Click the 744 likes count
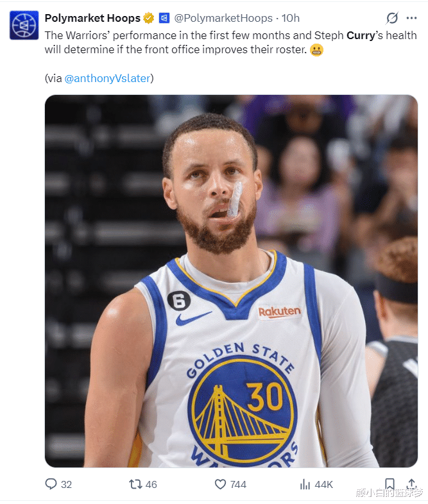Viewport: 428px width, 504px height. [x=238, y=484]
